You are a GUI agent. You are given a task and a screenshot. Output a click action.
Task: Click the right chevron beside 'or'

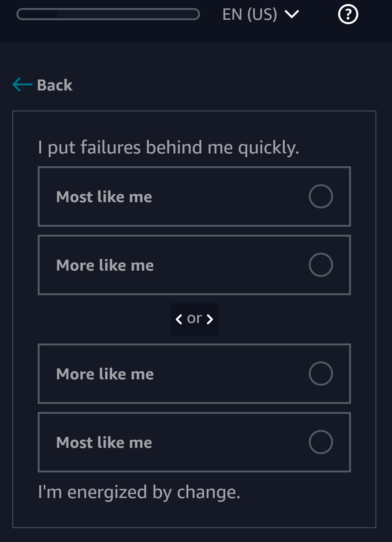(209, 319)
